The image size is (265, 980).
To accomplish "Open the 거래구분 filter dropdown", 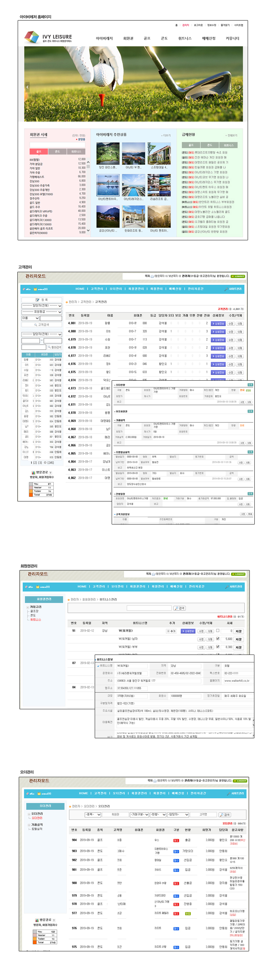I will 139,815.
